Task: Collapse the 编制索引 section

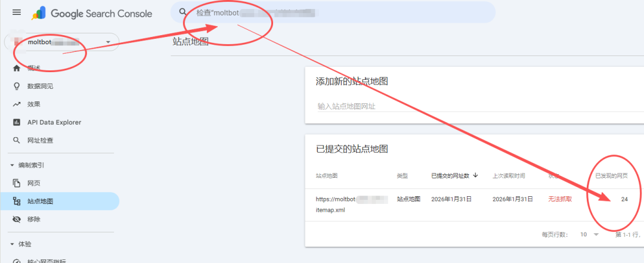Action: point(27,165)
